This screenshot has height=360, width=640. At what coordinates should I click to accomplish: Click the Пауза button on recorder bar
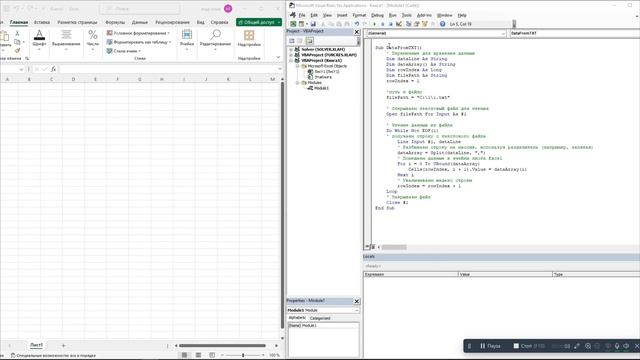click(x=491, y=346)
